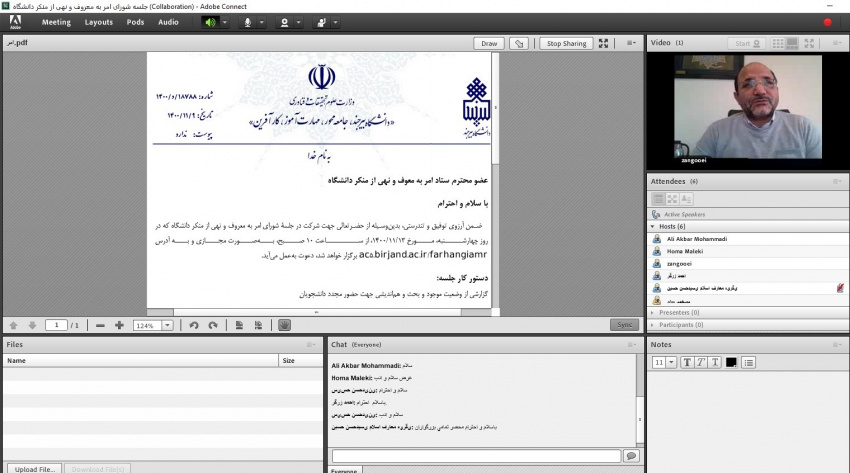Image resolution: width=850 pixels, height=473 pixels.
Task: Click the raise hand status icon
Action: click(321, 22)
